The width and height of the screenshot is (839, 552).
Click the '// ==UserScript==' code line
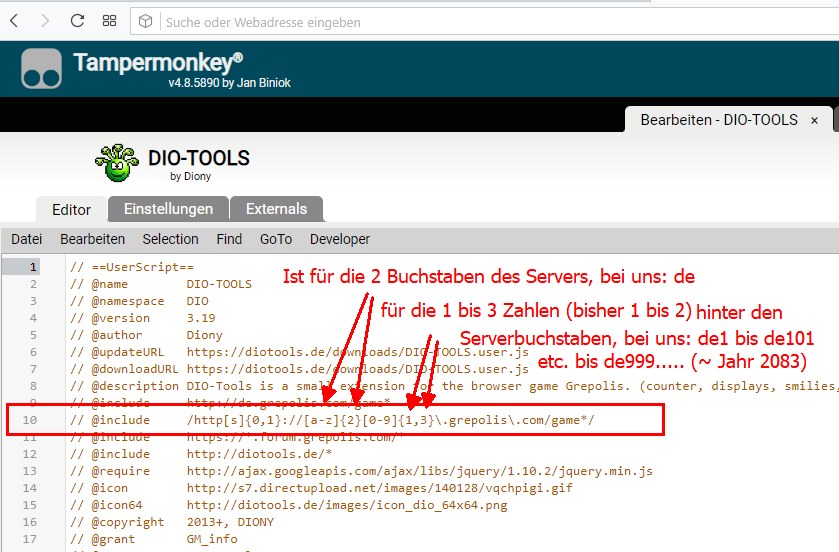[x=132, y=267]
